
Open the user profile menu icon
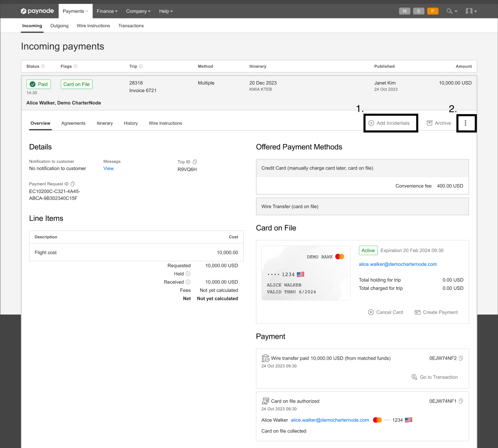tap(471, 11)
